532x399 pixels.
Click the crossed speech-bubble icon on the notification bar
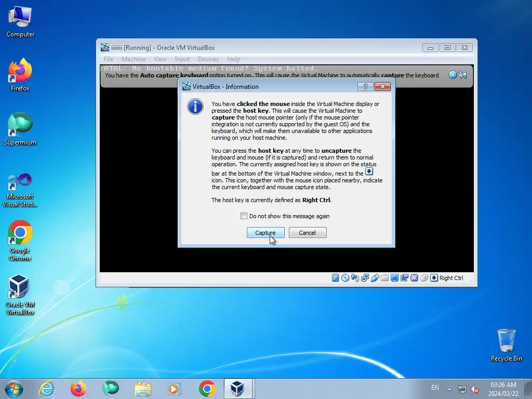pos(463,75)
